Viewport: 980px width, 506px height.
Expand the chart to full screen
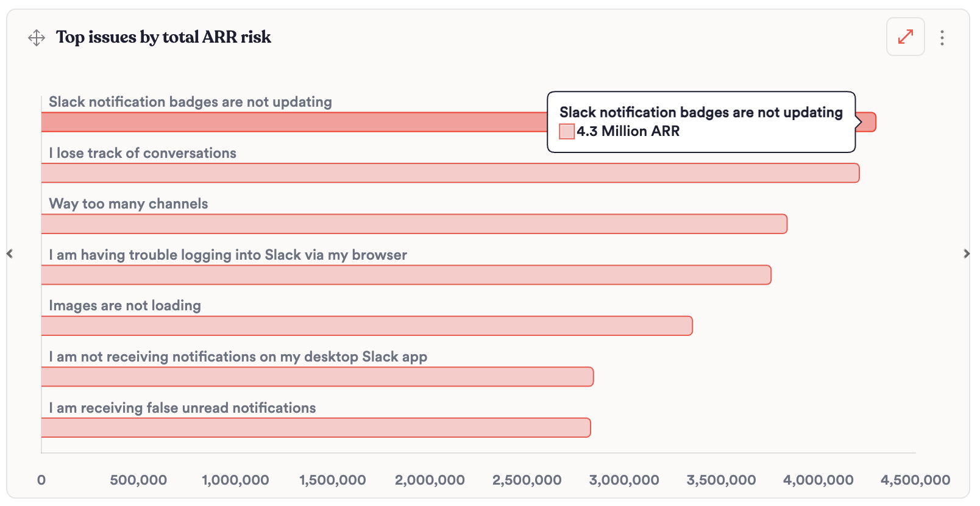point(905,37)
